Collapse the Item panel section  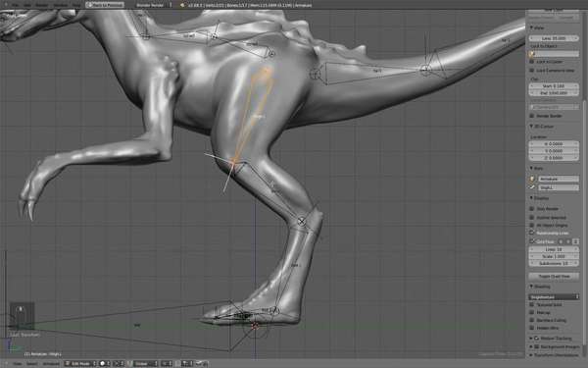coord(531,168)
